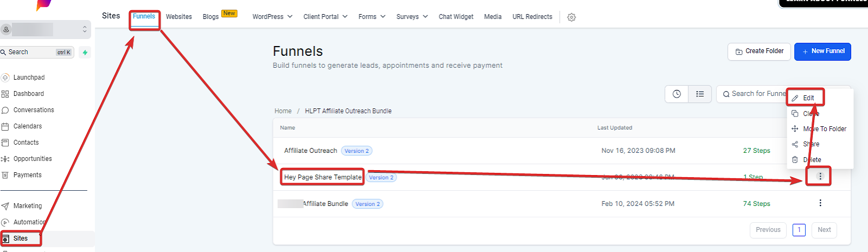Image resolution: width=868 pixels, height=252 pixels.
Task: Open the Dashboard grid icon
Action: [x=5, y=94]
